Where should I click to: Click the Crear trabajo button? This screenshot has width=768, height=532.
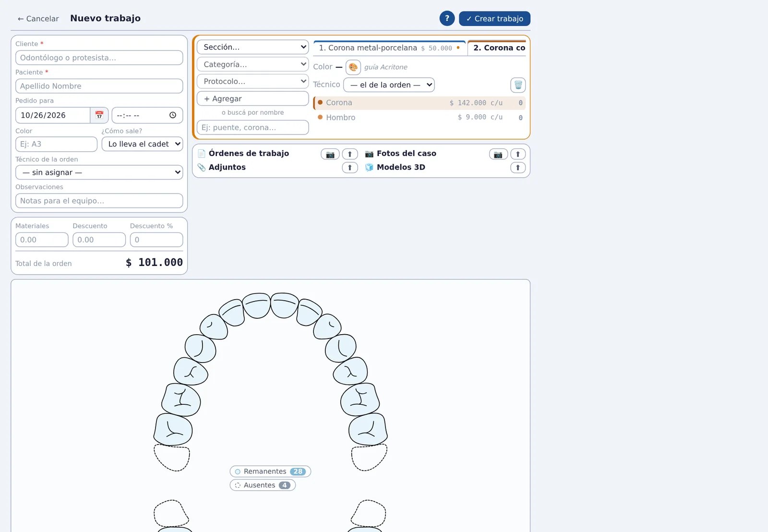coord(494,19)
